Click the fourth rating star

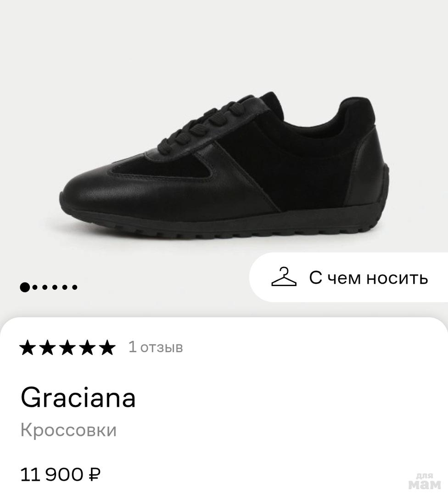pos(88,347)
